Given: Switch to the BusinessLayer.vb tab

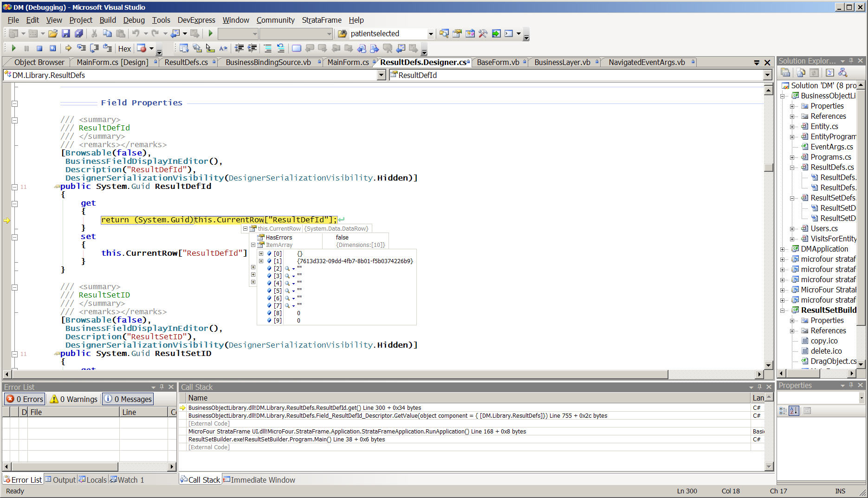Looking at the screenshot, I should (562, 62).
